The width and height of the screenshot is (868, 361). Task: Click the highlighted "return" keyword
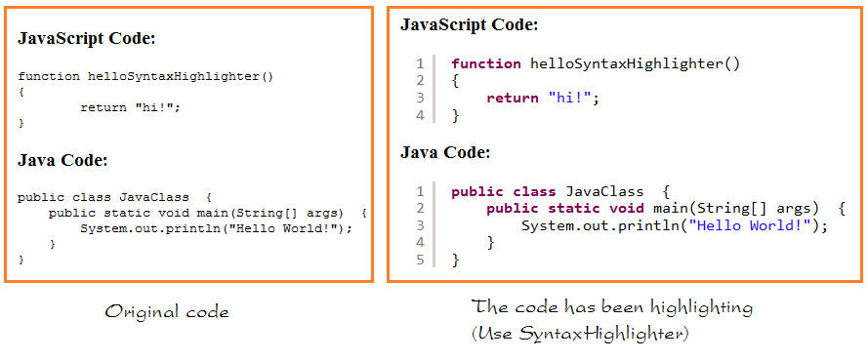(x=513, y=99)
